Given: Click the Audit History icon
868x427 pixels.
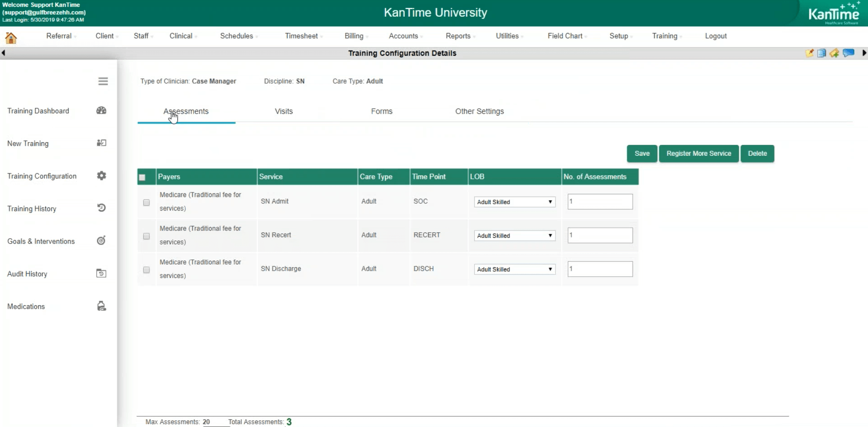Looking at the screenshot, I should [101, 273].
